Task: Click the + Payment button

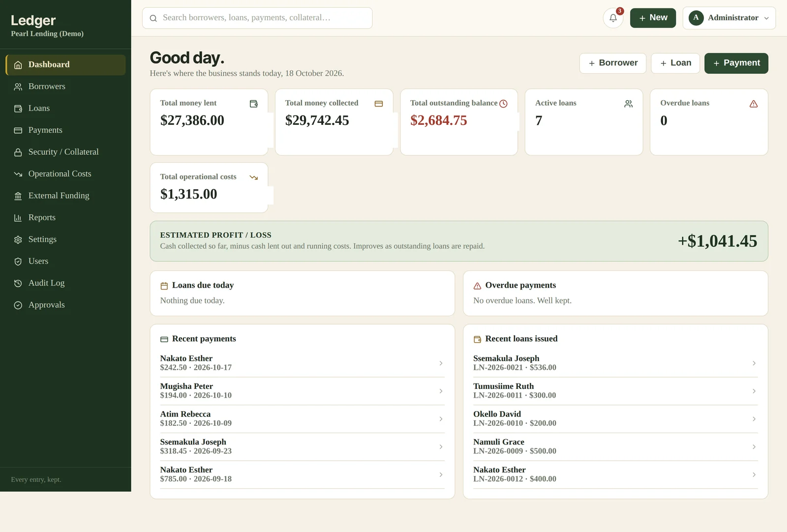Action: (736, 63)
